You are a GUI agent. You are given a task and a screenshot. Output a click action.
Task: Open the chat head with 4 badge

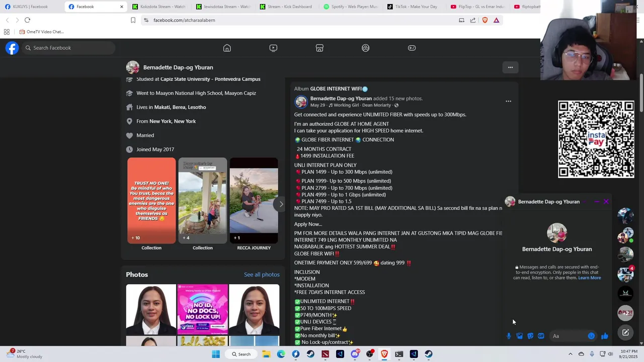coord(625,274)
